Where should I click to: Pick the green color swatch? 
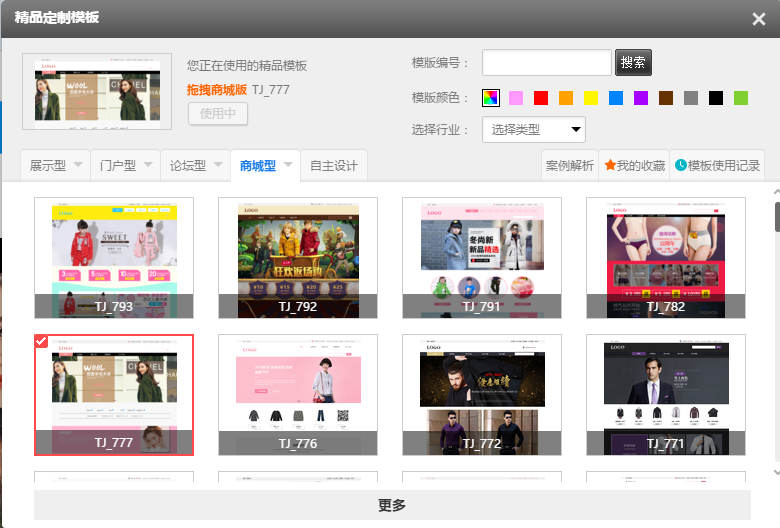point(741,98)
